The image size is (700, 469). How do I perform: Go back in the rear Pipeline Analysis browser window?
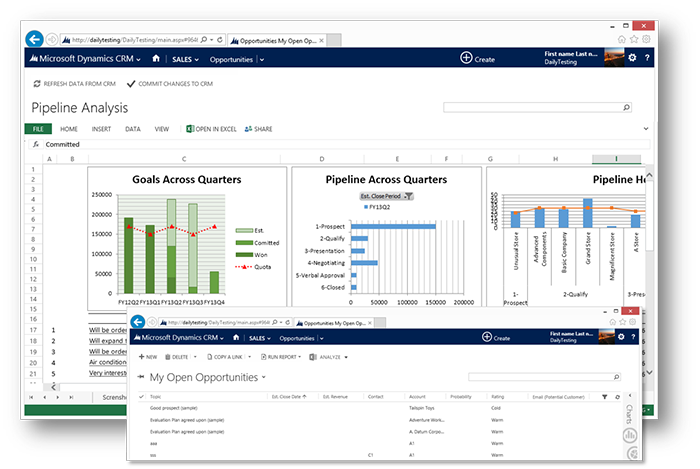click(x=34, y=39)
